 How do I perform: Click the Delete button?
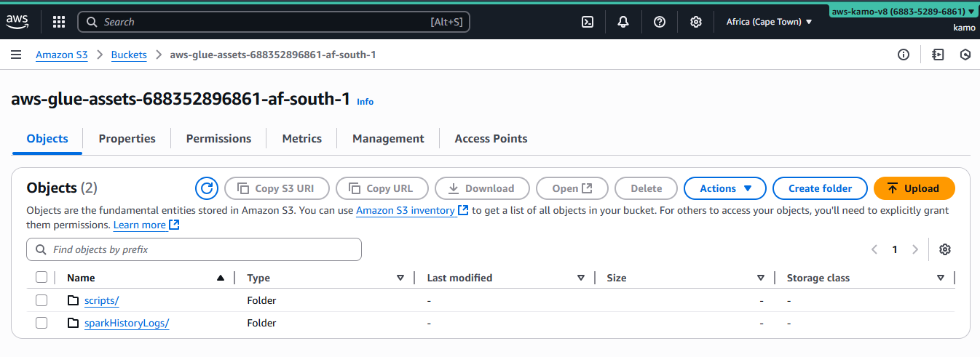point(646,188)
